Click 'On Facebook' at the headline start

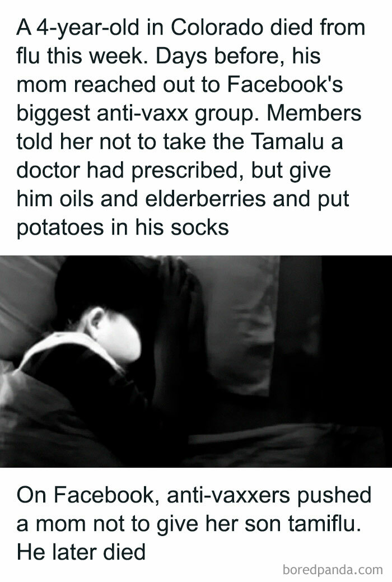coord(88,495)
